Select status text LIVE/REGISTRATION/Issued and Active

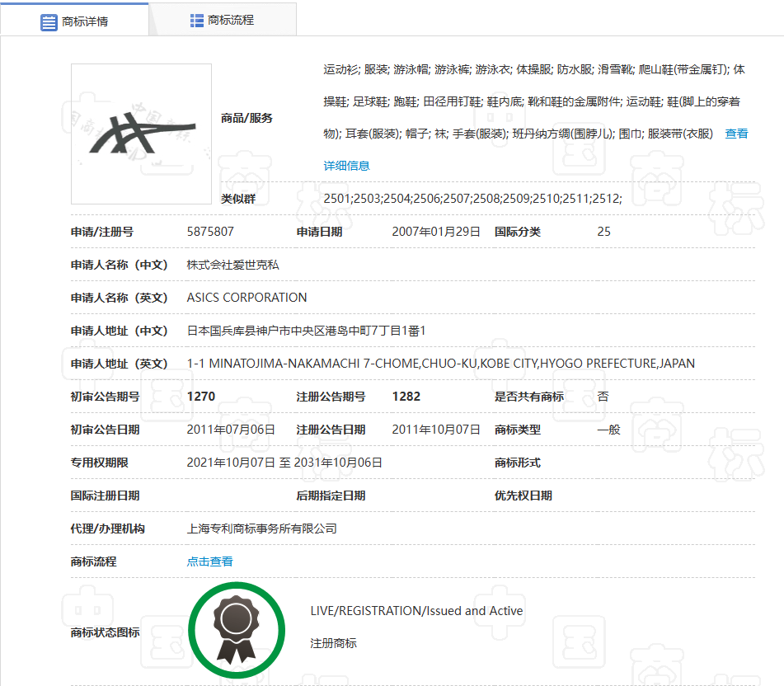click(416, 610)
